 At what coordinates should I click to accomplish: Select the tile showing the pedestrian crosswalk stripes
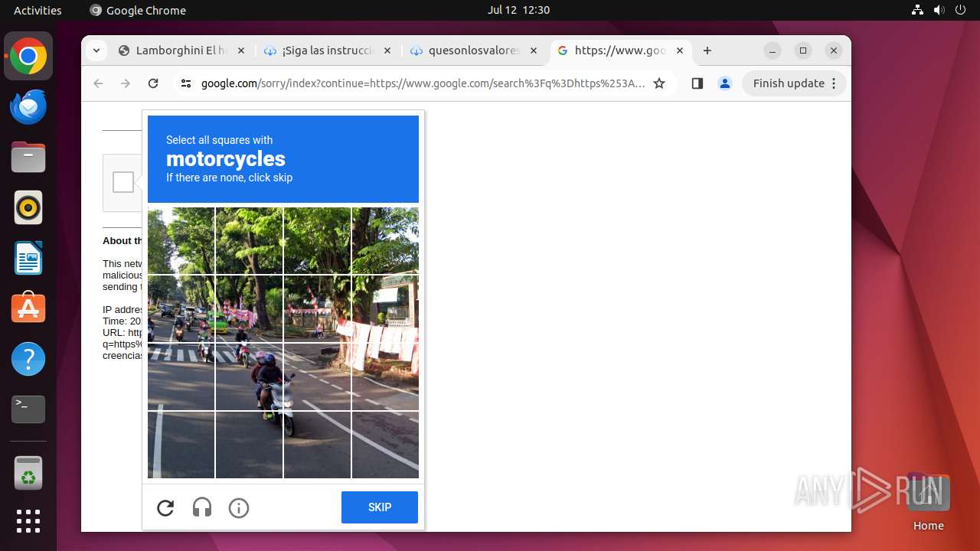181,377
